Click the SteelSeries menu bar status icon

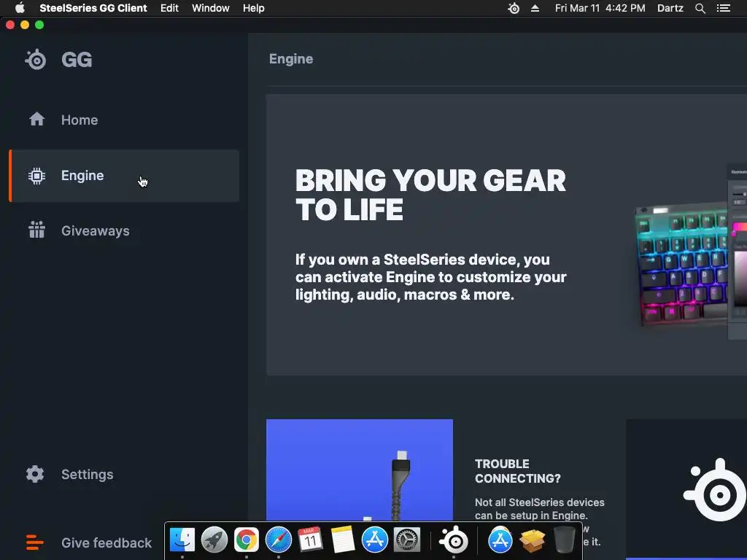click(x=514, y=8)
